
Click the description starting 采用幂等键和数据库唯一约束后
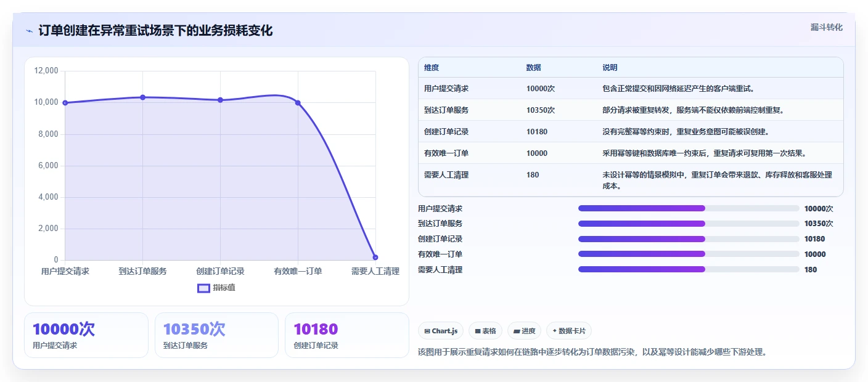point(704,153)
